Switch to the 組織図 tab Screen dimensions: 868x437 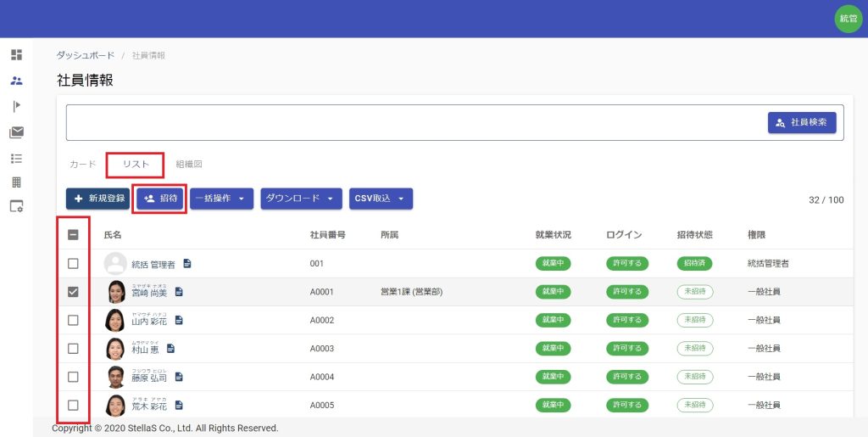point(189,164)
